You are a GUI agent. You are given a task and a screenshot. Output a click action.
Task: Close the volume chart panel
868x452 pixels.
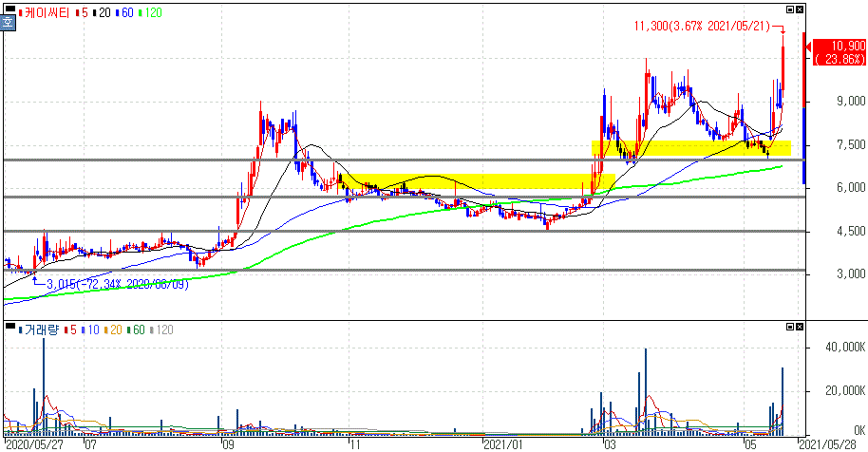(800, 327)
